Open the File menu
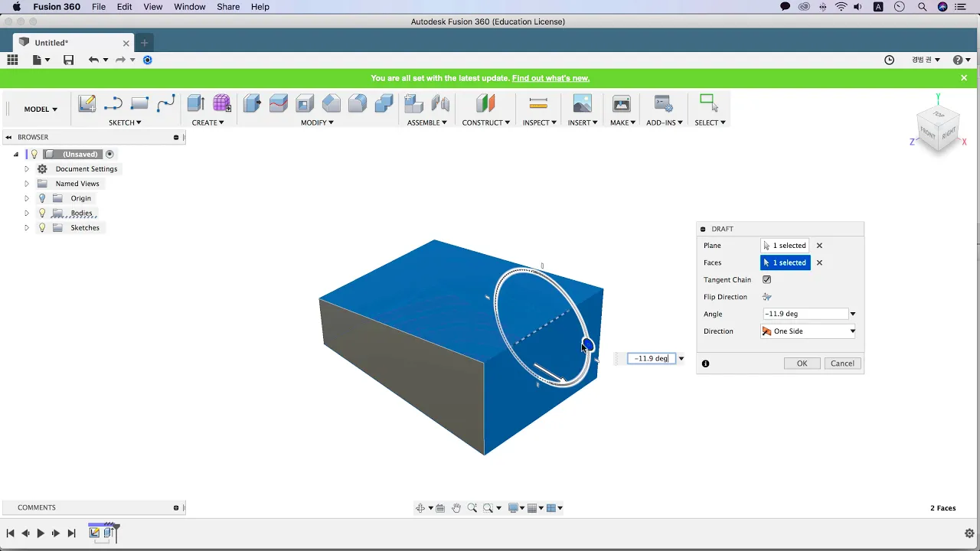Viewport: 980px width, 551px height. [99, 7]
